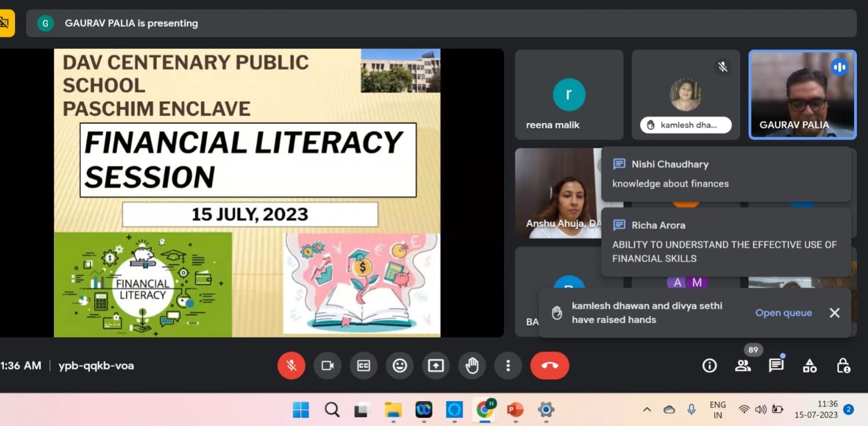Open the Windows Start menu
This screenshot has height=426, width=868.
tap(301, 410)
